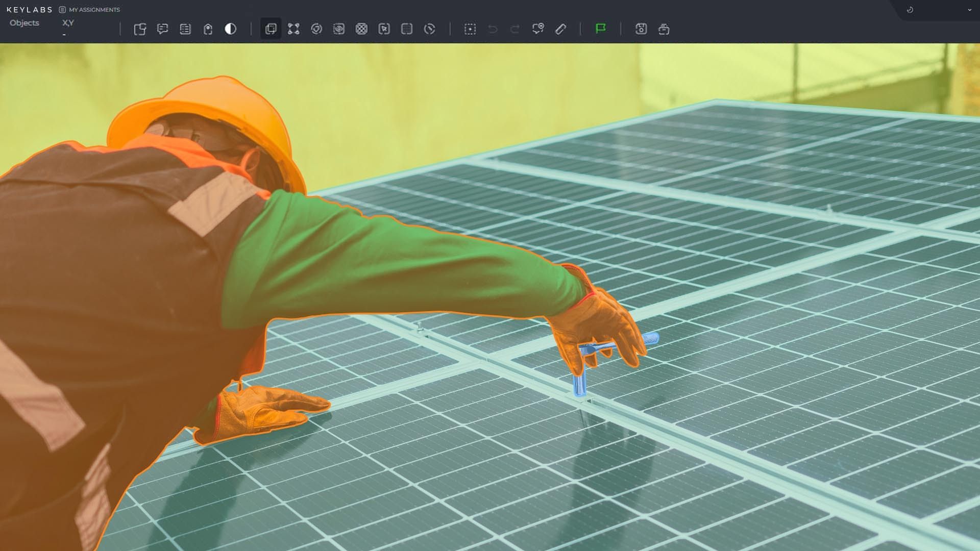Screen dimensions: 980x551
Task: Switch to the Objects tab
Action: point(24,23)
